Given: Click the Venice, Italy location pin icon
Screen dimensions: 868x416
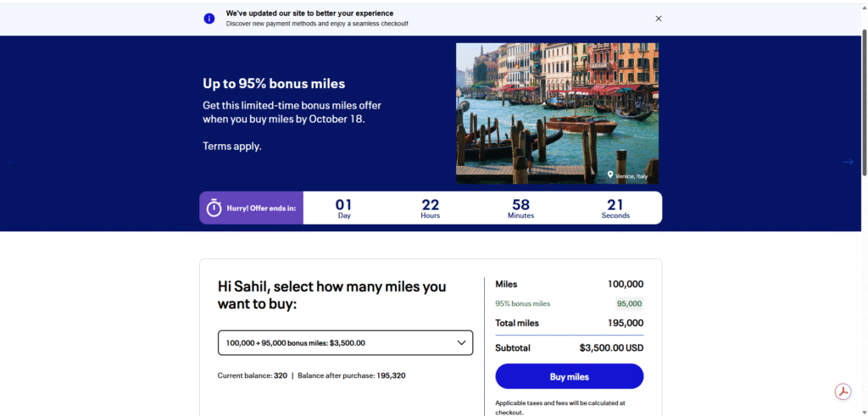Looking at the screenshot, I should [x=610, y=175].
